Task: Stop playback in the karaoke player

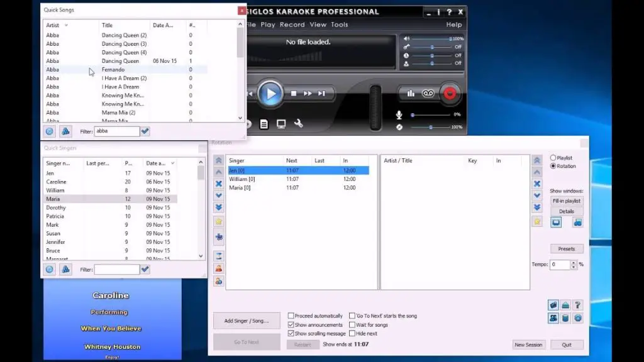Action: click(x=293, y=94)
